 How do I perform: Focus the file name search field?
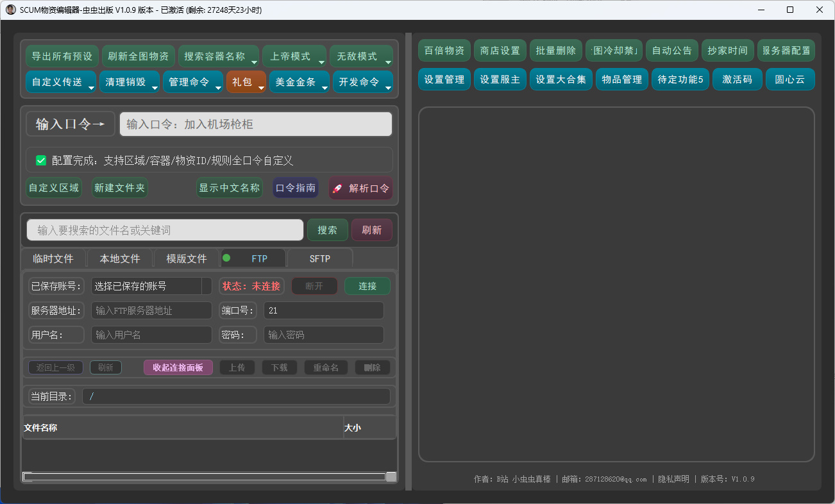pyautogui.click(x=165, y=230)
